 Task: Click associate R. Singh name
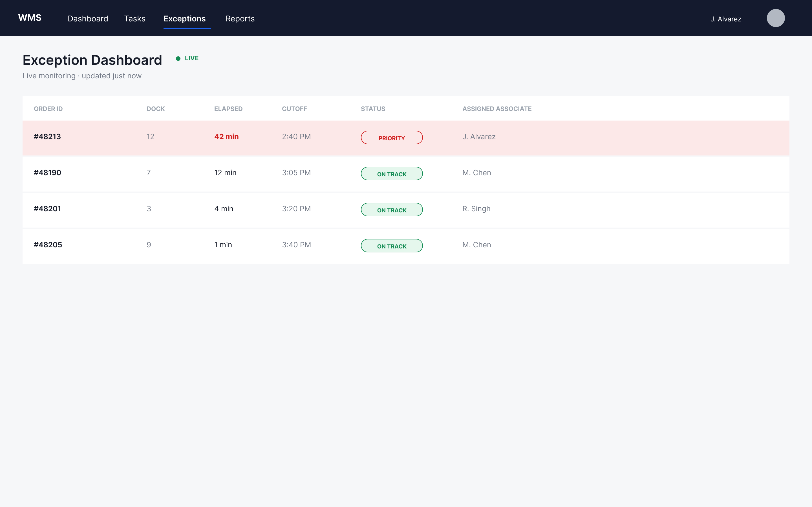click(x=476, y=208)
